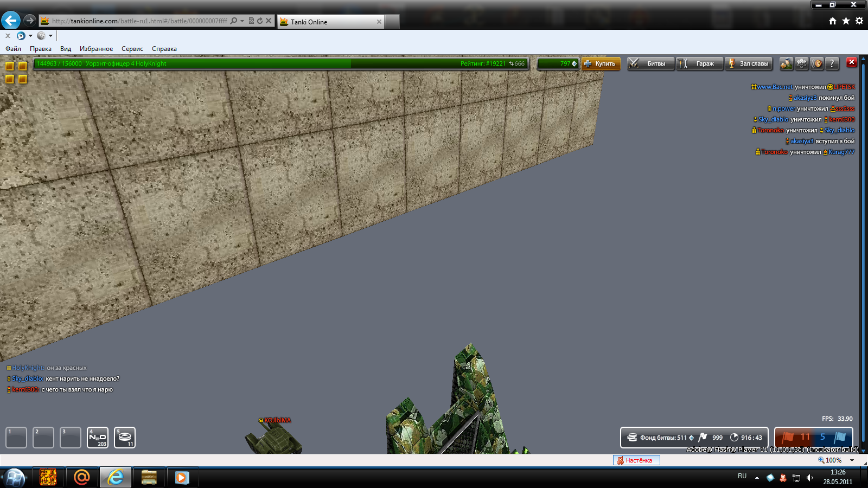The image size is (868, 488).
Task: Open the Сервис menu
Action: click(x=132, y=49)
